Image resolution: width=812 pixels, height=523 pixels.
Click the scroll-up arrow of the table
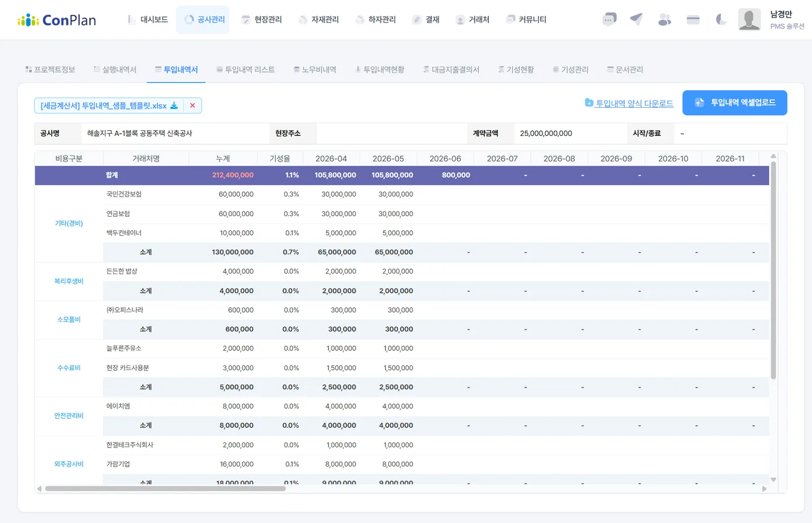click(773, 156)
